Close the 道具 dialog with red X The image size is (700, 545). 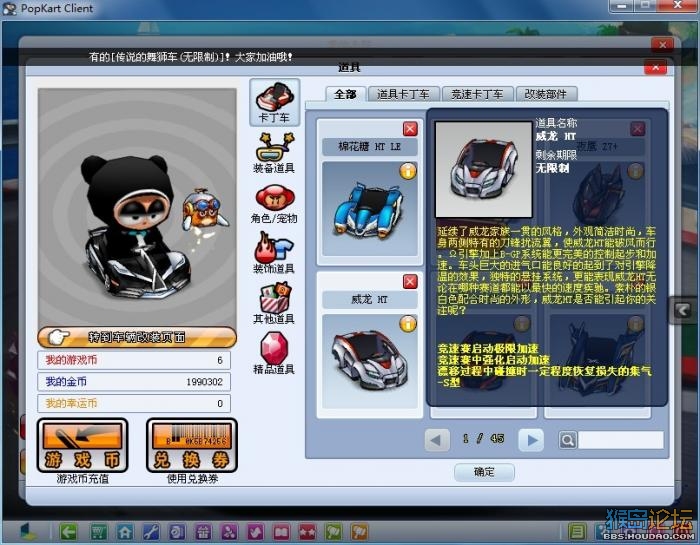tap(655, 67)
